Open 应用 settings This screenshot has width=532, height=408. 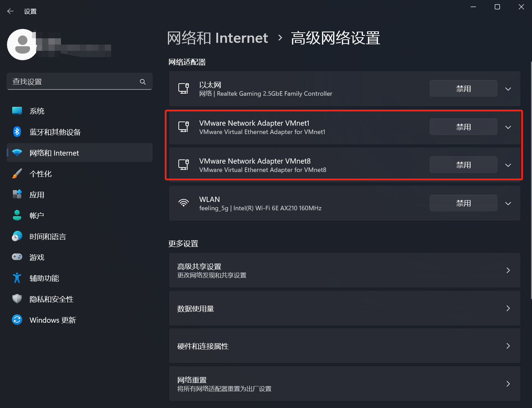point(80,195)
